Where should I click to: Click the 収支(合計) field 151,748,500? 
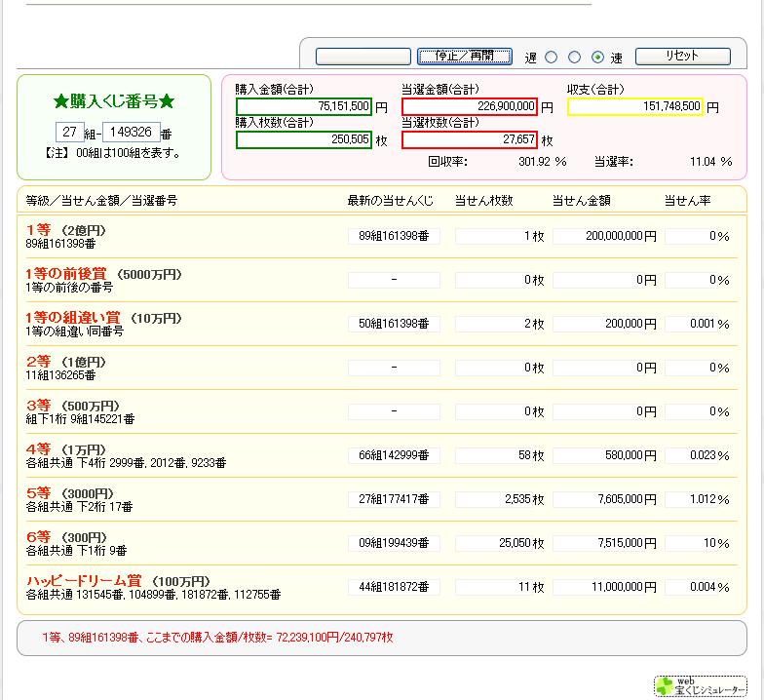(635, 106)
